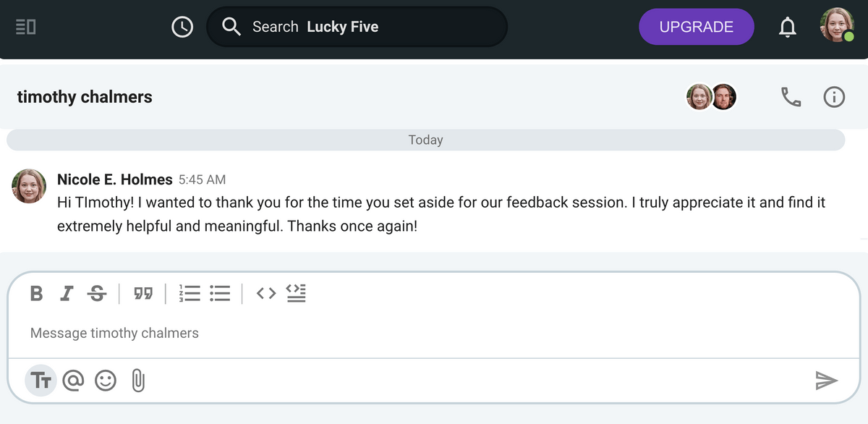Create an ordered list
868x424 pixels.
tap(190, 293)
